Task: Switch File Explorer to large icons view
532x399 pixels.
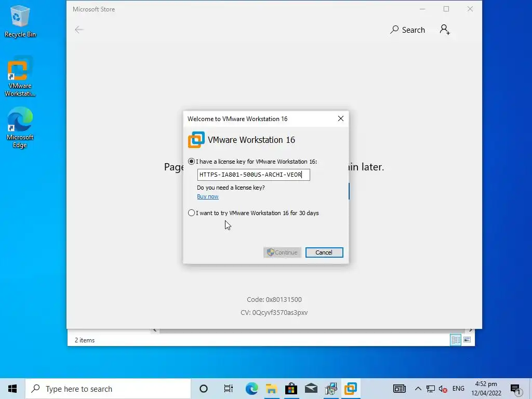Action: coord(467,340)
